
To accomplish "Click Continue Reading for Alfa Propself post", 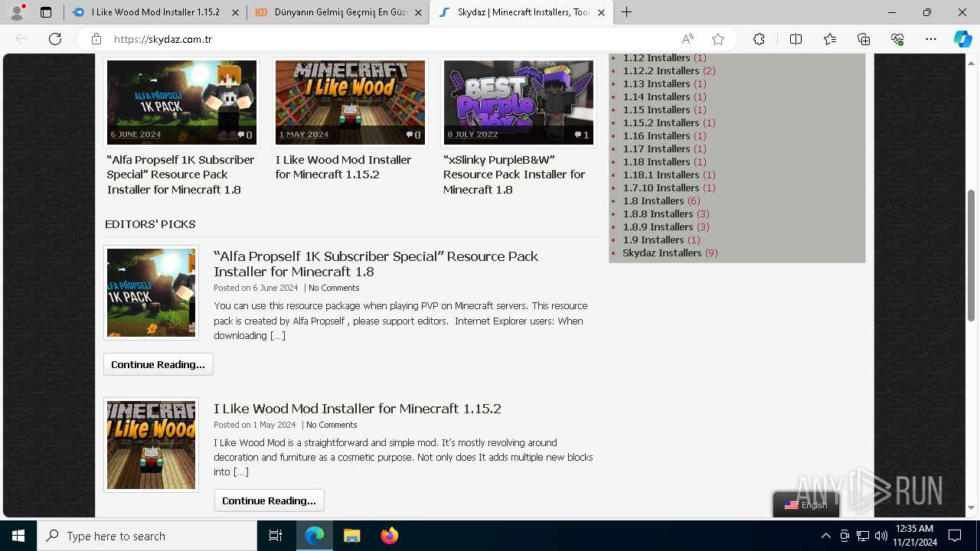I will (x=158, y=364).
